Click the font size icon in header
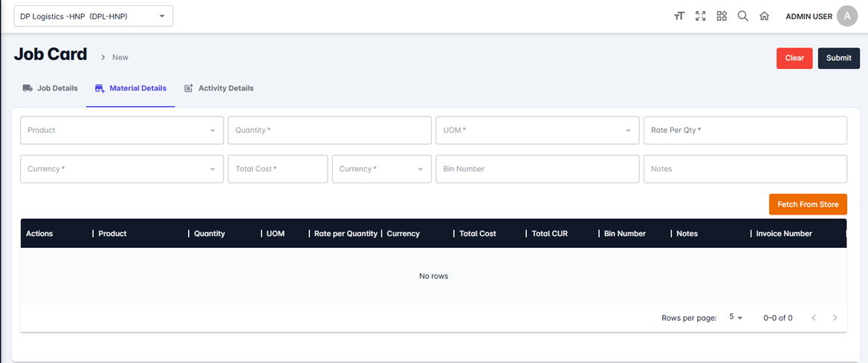868x363 pixels. point(678,16)
